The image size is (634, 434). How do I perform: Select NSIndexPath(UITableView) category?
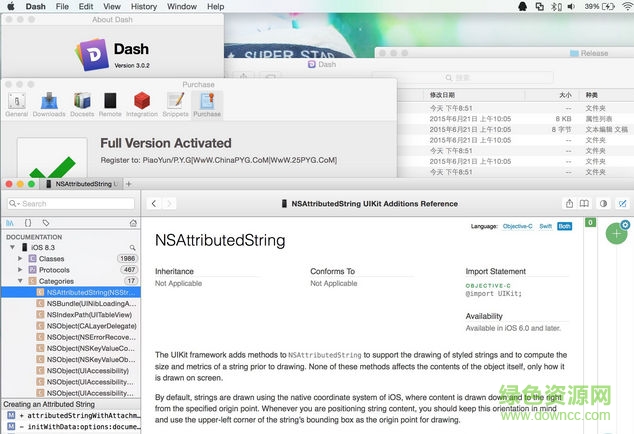point(71,315)
